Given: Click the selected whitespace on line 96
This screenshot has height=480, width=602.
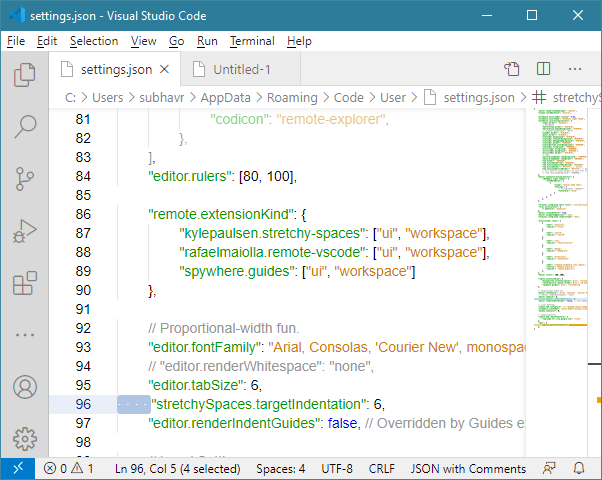Looking at the screenshot, I should tap(134, 404).
